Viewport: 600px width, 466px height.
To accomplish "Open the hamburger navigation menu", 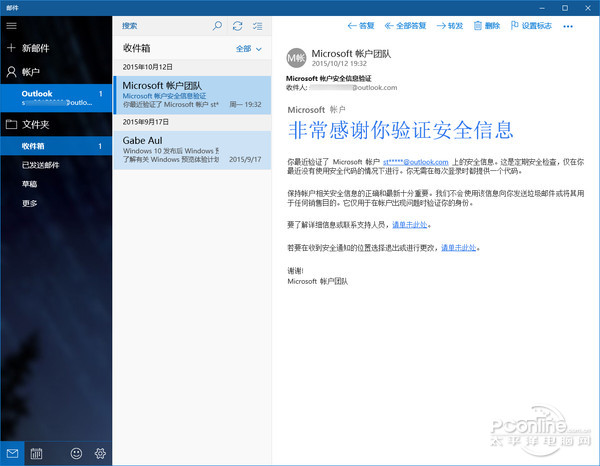I will (x=11, y=26).
